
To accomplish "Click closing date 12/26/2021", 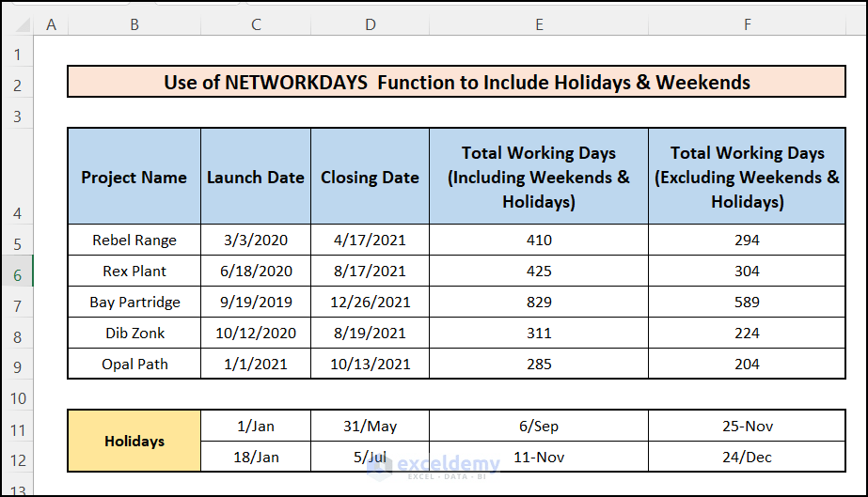I will [x=371, y=302].
